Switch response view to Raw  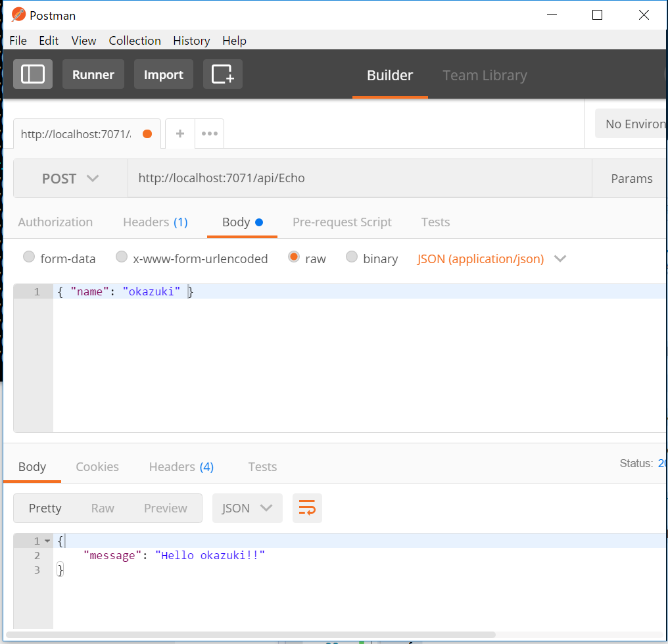click(103, 508)
